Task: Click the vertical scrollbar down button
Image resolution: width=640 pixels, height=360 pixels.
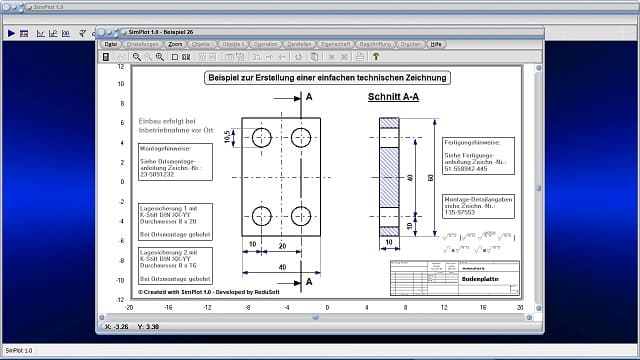Action: (538, 308)
